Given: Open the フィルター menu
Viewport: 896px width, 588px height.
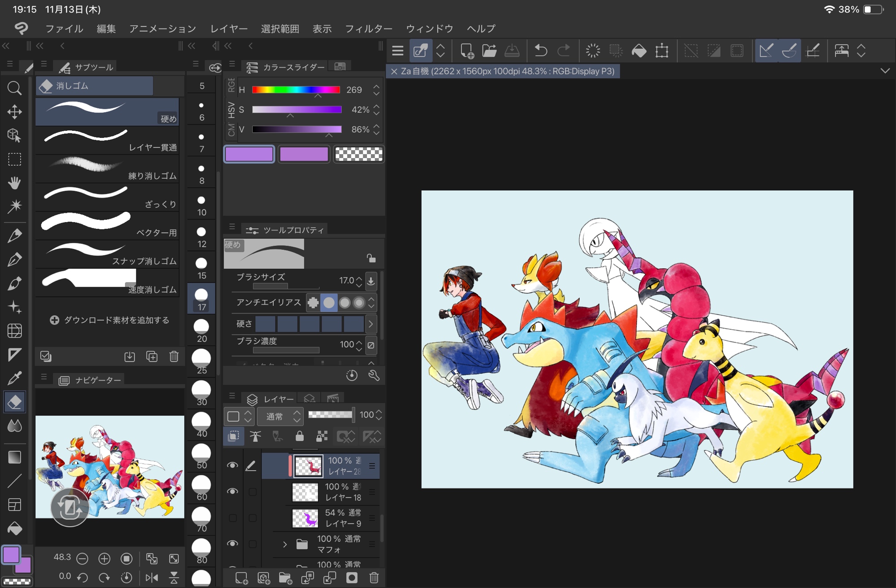Looking at the screenshot, I should tap(368, 29).
